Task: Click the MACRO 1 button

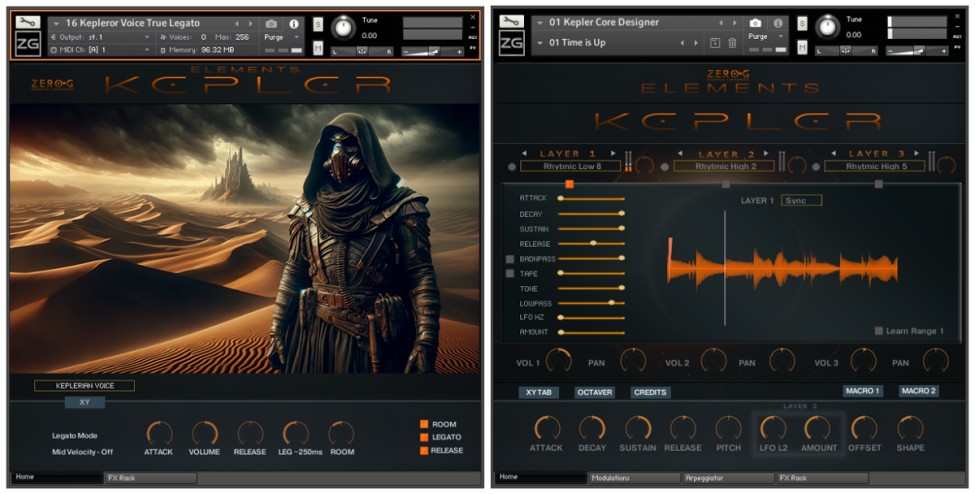Action: (862, 391)
